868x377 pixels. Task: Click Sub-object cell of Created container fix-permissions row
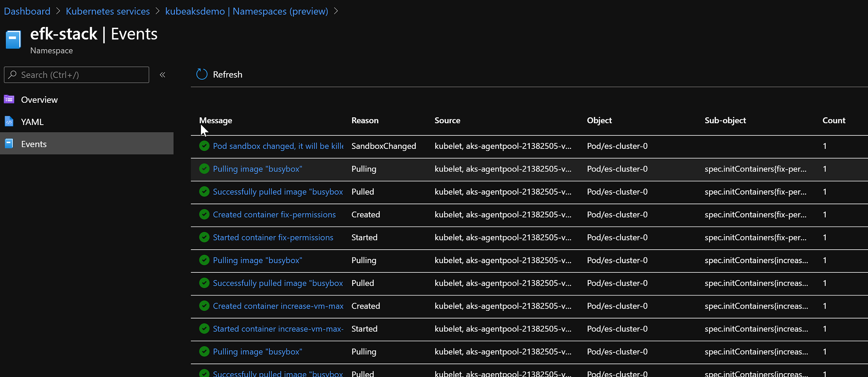(755, 214)
